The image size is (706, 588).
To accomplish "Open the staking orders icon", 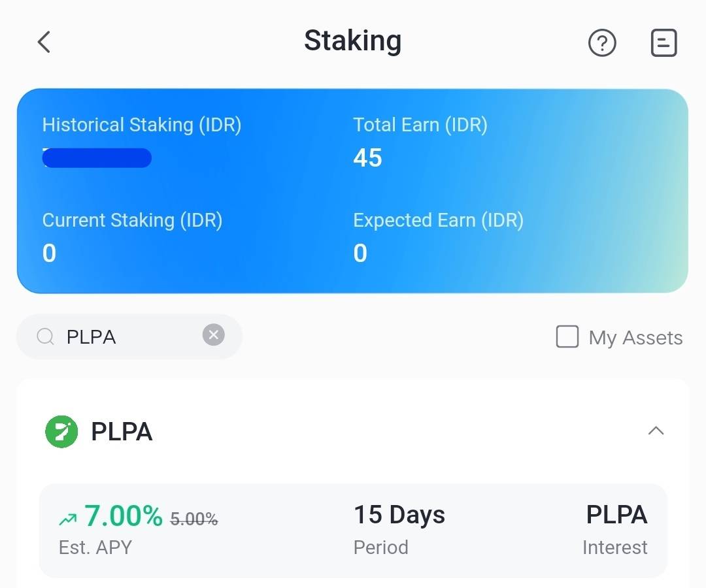I will [664, 42].
